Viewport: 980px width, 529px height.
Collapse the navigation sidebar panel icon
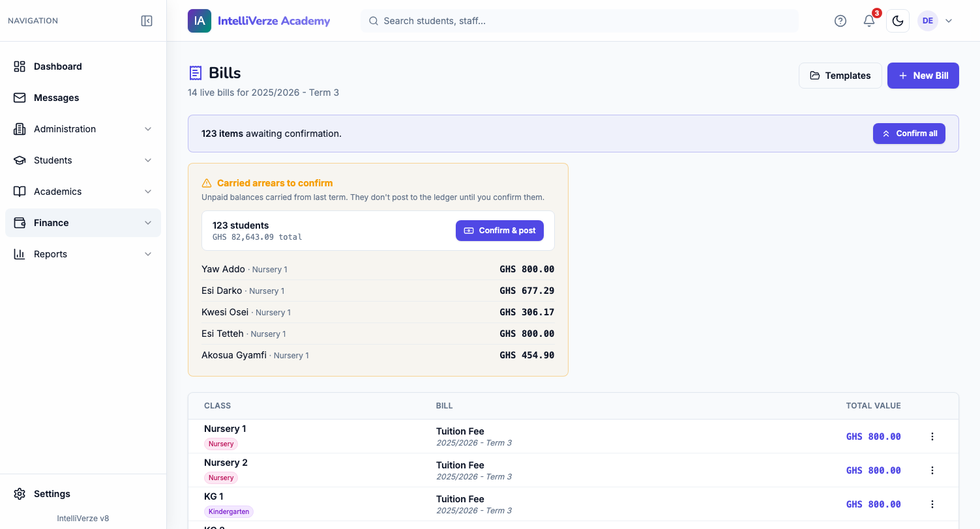click(x=147, y=21)
